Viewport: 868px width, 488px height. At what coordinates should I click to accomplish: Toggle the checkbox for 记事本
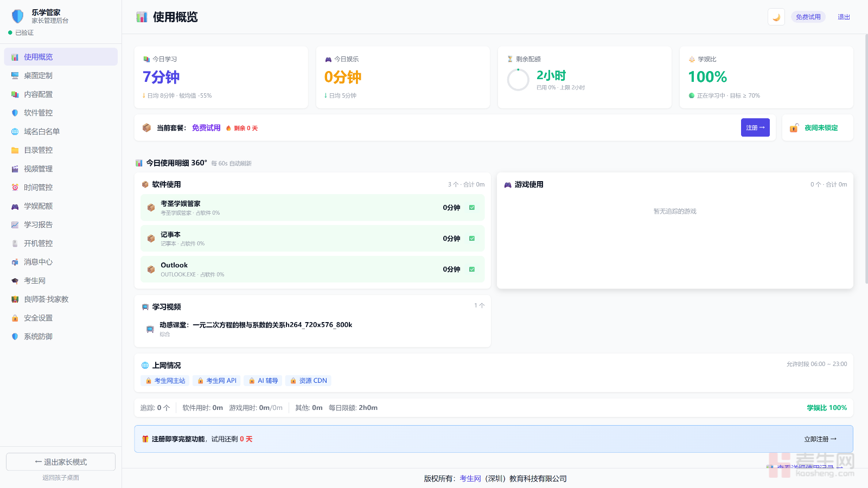472,239
